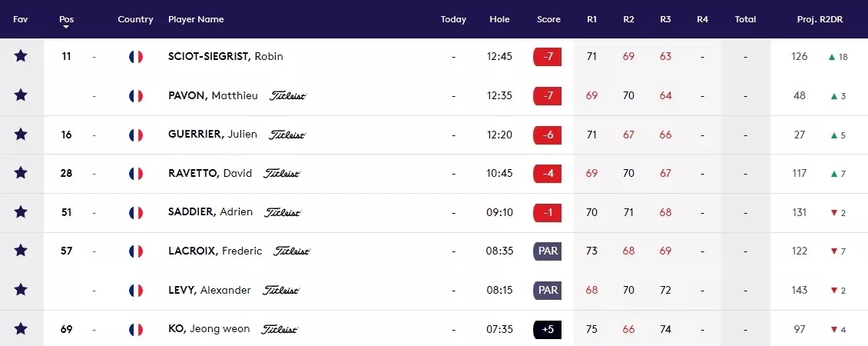Click French flag in Sciot-Siegrist row
This screenshot has height=346, width=868.
pos(136,57)
